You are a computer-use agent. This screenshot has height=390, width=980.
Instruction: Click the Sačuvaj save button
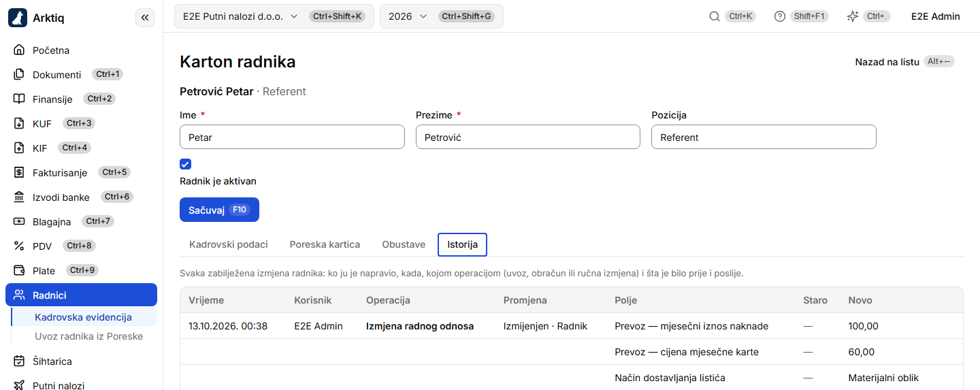point(219,210)
